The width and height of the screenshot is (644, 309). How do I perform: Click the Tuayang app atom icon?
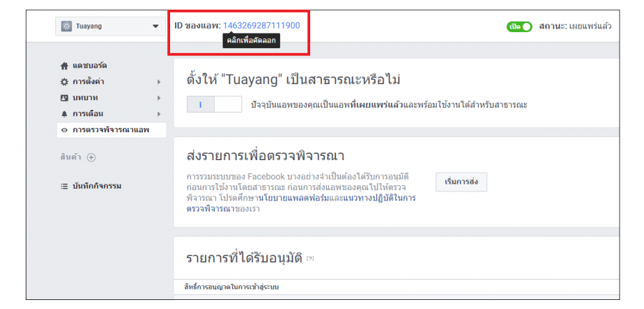point(67,27)
